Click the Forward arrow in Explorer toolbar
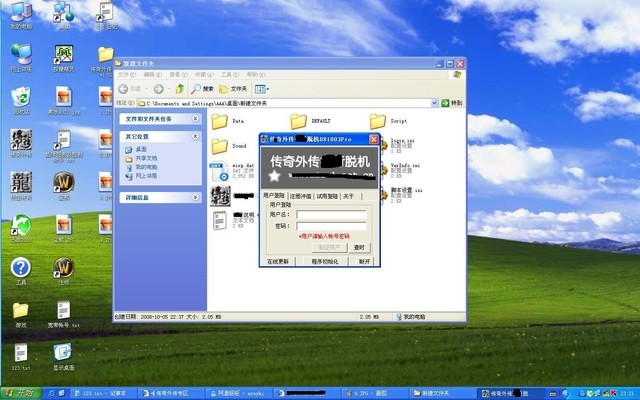 158,89
